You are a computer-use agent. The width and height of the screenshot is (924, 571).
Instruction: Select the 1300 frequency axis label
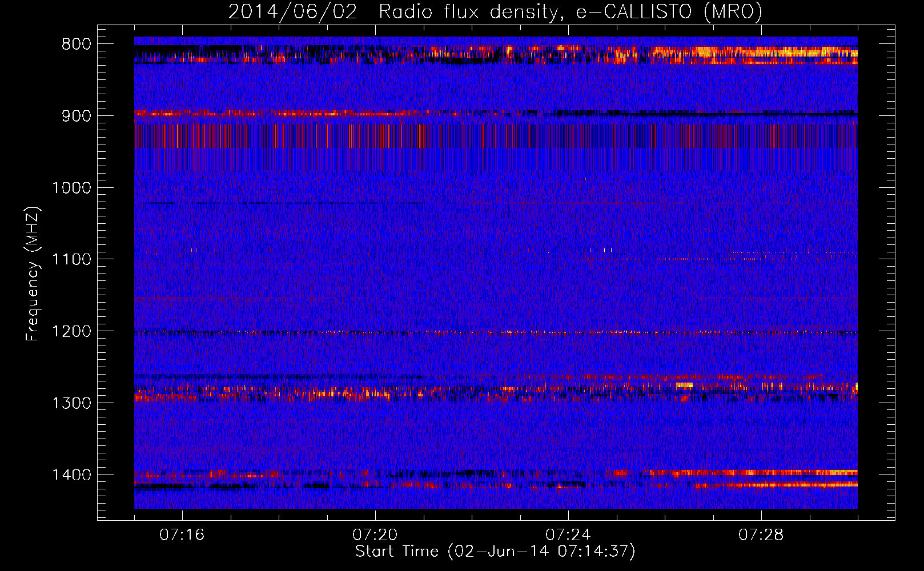pos(71,403)
